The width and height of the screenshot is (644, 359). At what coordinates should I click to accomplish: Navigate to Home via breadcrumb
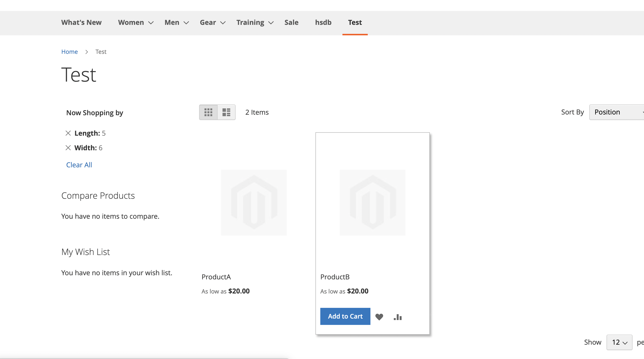pyautogui.click(x=70, y=52)
